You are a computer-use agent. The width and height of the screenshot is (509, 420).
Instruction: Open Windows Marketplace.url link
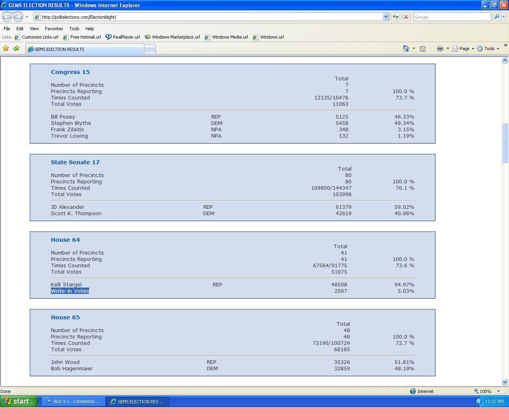click(172, 37)
